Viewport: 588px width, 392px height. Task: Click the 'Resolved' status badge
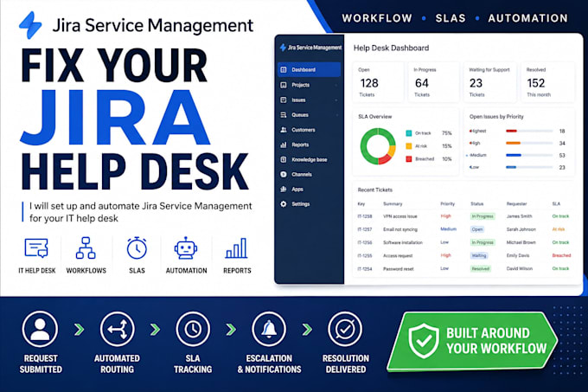tap(481, 268)
